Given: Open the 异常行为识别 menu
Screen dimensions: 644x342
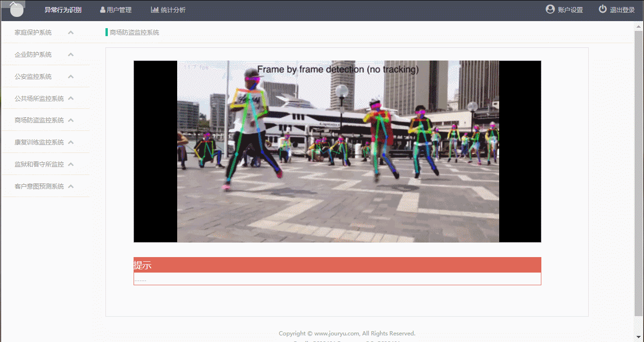Looking at the screenshot, I should click(63, 10).
